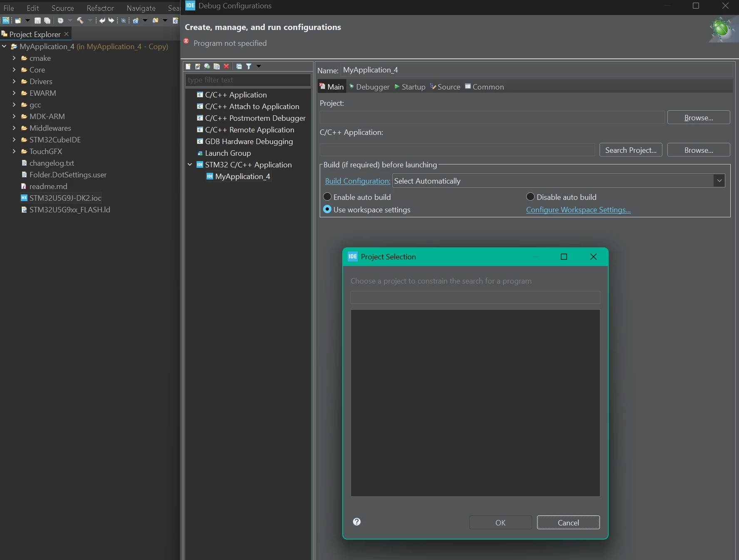Expand the Drivers folder

click(x=14, y=81)
